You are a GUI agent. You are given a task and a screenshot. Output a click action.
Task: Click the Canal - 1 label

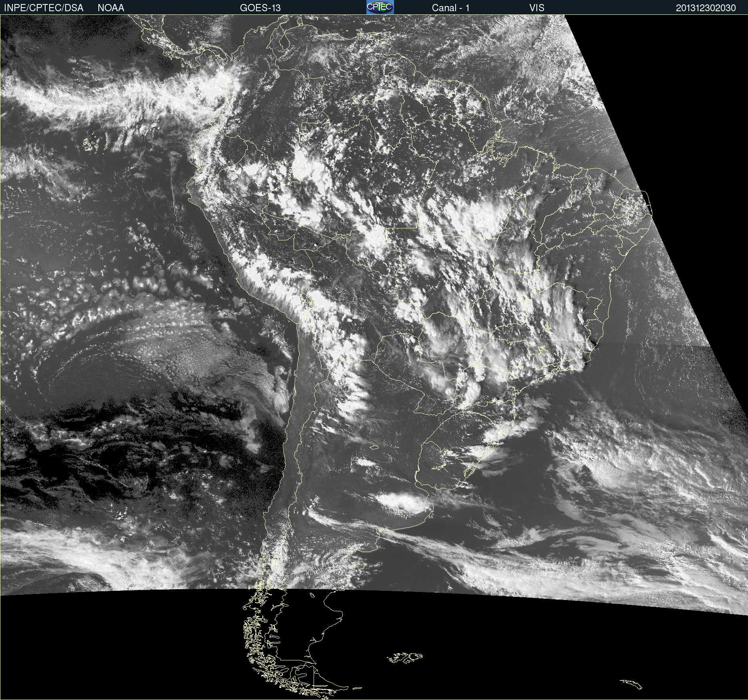[x=450, y=8]
